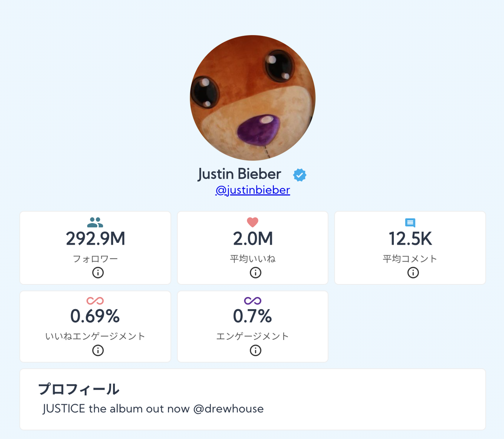Click the 292.9M follower count
The image size is (504, 439).
point(95,239)
